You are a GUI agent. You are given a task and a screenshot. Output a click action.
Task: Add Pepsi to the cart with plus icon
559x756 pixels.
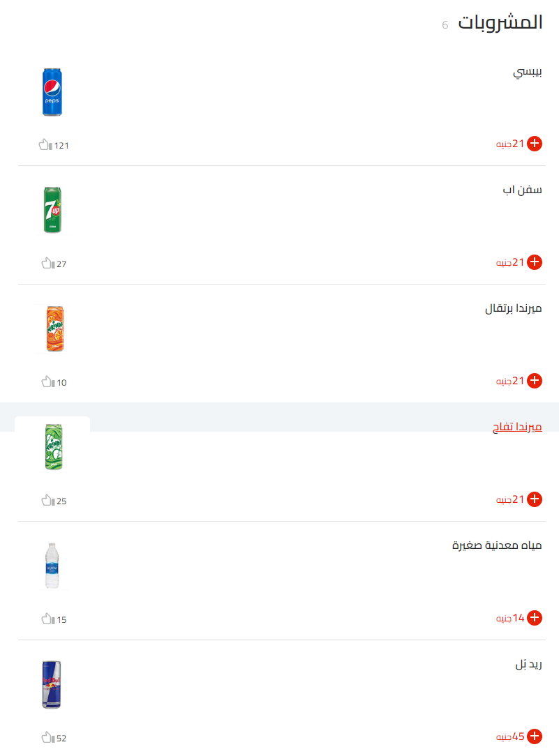click(x=535, y=144)
